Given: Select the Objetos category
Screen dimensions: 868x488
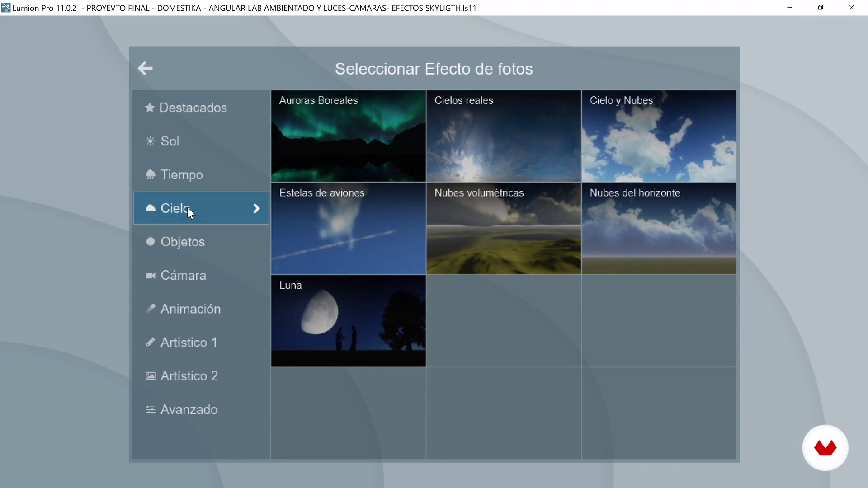Looking at the screenshot, I should tap(201, 242).
